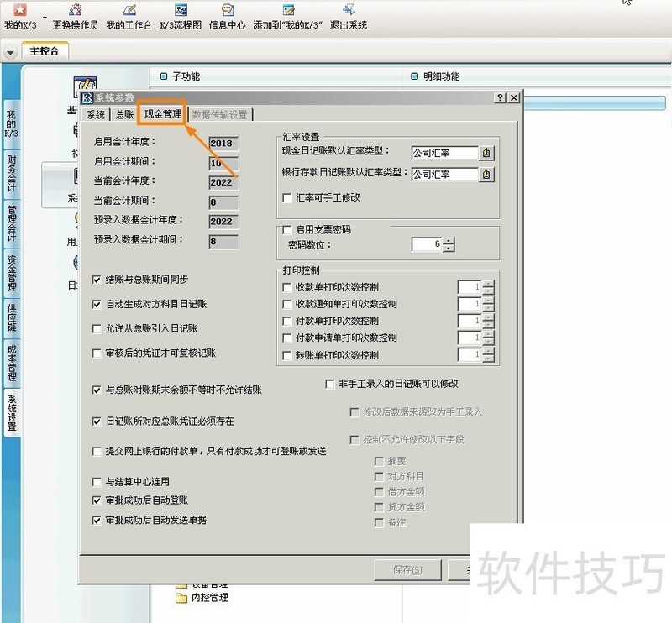Click the 保存 button
Image resolution: width=672 pixels, height=623 pixels.
[x=407, y=570]
